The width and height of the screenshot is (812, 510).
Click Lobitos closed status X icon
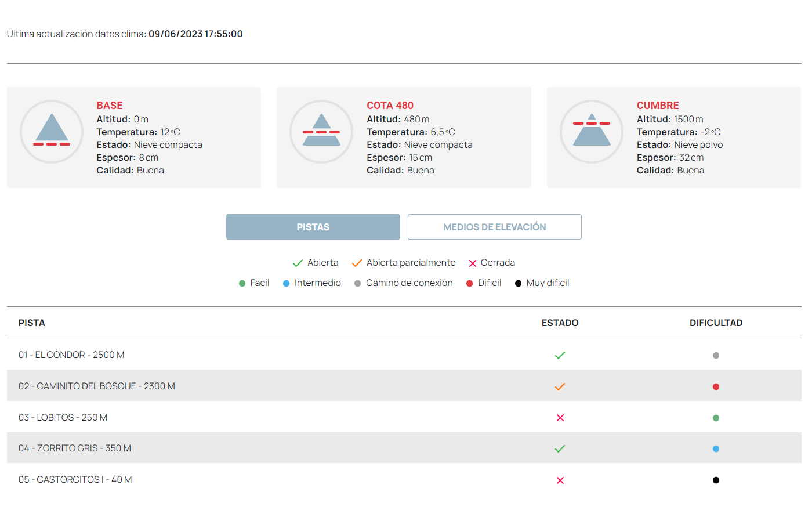pos(560,418)
